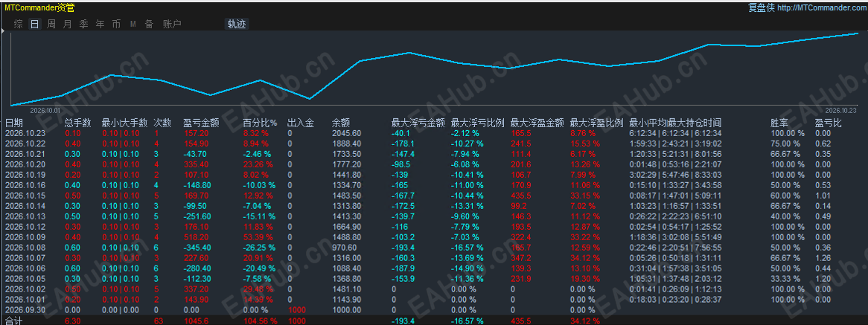This screenshot has width=868, height=325.
Task: Click the 最大浮盈比例 column header
Action: click(x=597, y=123)
